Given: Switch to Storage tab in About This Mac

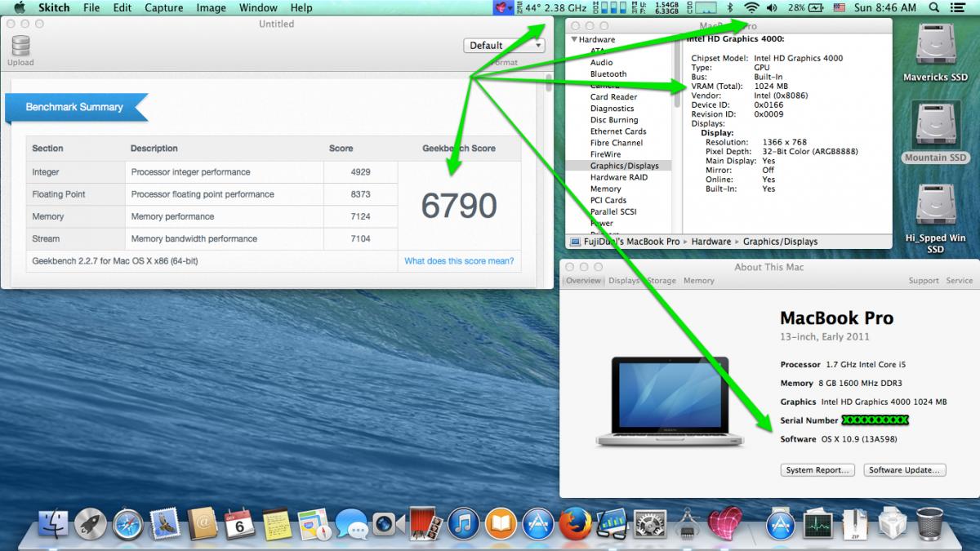Looking at the screenshot, I should 661,281.
